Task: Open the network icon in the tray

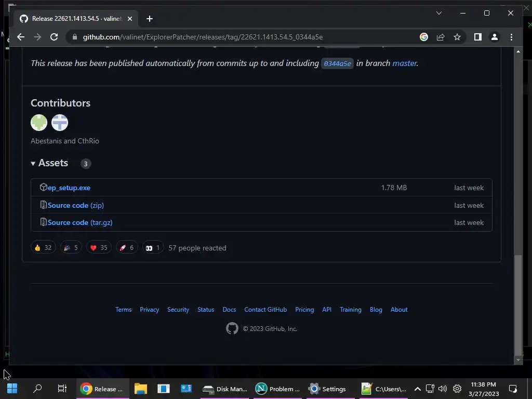Action: coord(430,389)
